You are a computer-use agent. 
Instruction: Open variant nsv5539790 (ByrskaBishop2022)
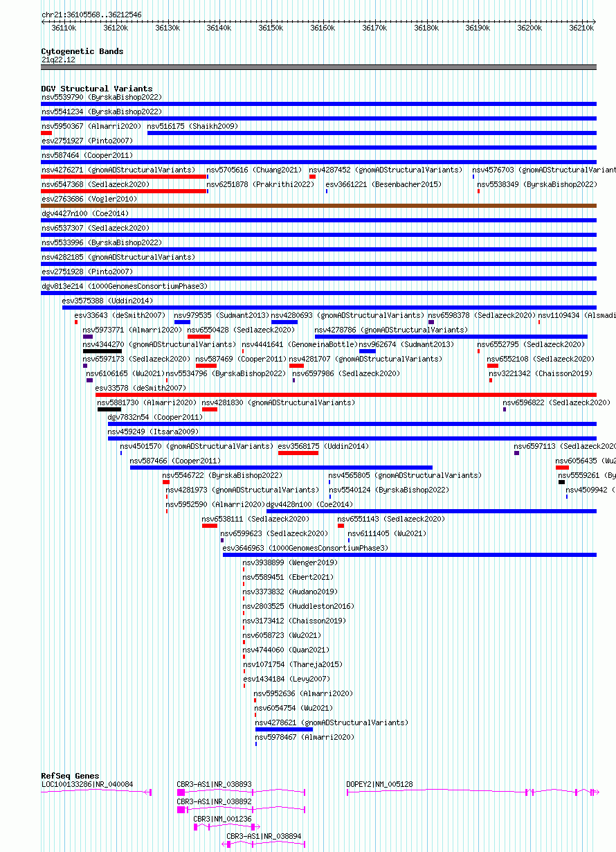click(102, 97)
